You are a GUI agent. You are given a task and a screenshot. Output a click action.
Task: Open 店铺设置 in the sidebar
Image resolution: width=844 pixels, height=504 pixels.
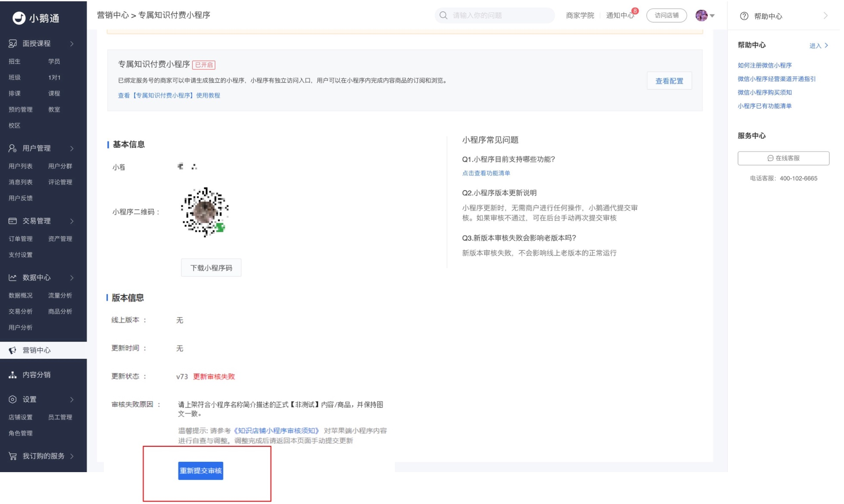click(21, 417)
